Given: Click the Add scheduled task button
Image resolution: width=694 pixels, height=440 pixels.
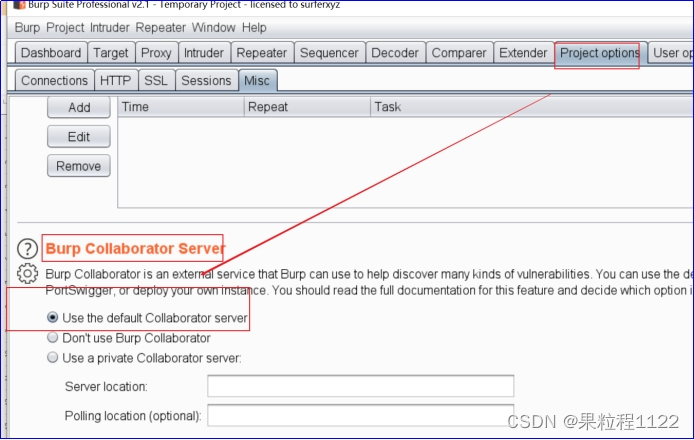Looking at the screenshot, I should pos(79,108).
